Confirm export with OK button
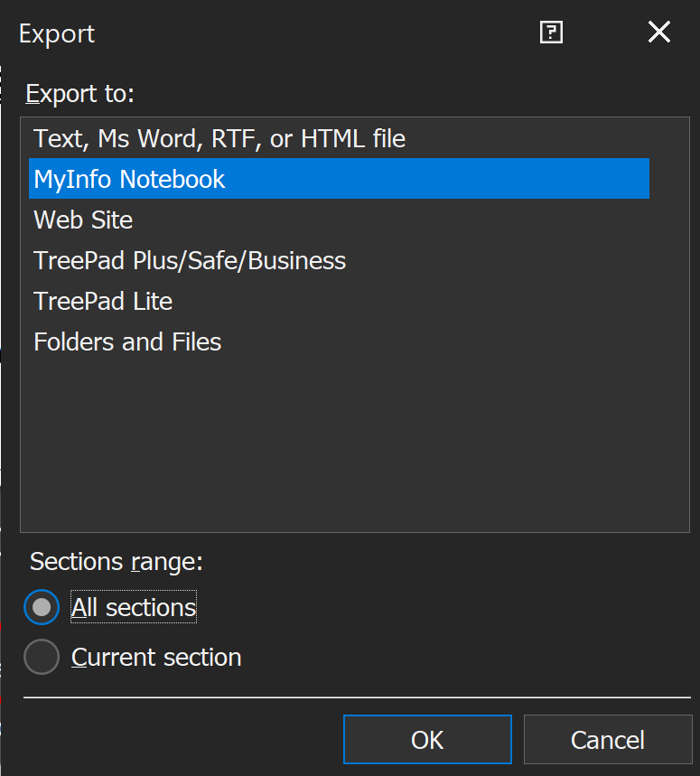Viewport: 700px width, 776px height. 427,740
